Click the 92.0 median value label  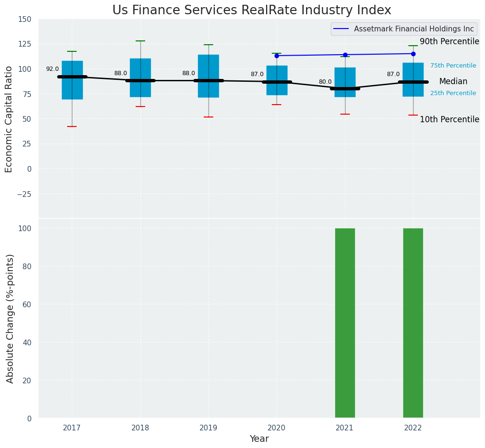[x=52, y=69]
